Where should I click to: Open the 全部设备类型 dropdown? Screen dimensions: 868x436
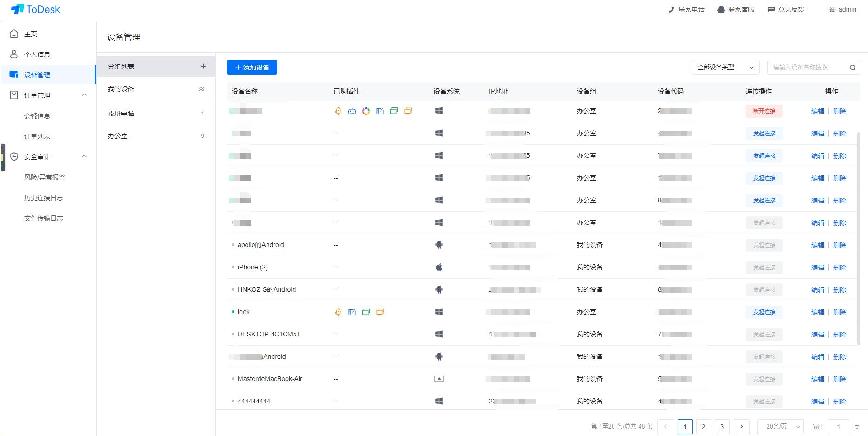(x=725, y=67)
